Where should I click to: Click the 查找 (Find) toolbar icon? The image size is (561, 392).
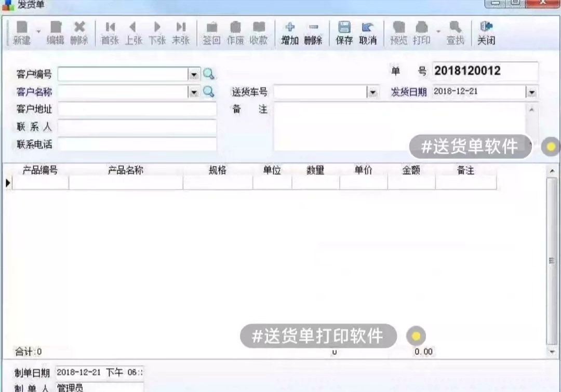(455, 33)
